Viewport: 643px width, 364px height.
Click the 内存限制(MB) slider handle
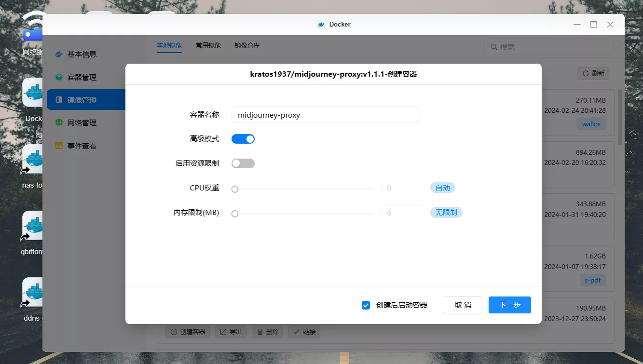[235, 214]
